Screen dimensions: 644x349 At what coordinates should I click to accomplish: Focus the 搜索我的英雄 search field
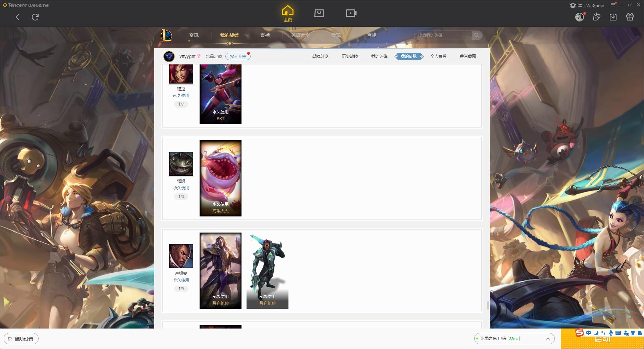click(443, 35)
